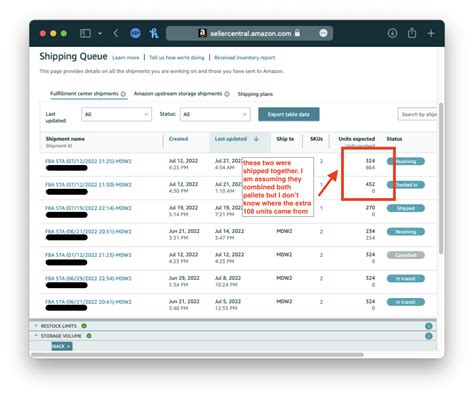Open the Last updated filter dropdown
This screenshot has height=397, width=474.
click(116, 114)
